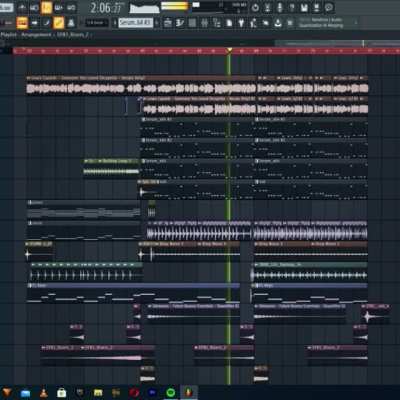Screen dimensions: 400x400
Task: Expand the arrow beside the hint text panel
Action: (x=356, y=22)
